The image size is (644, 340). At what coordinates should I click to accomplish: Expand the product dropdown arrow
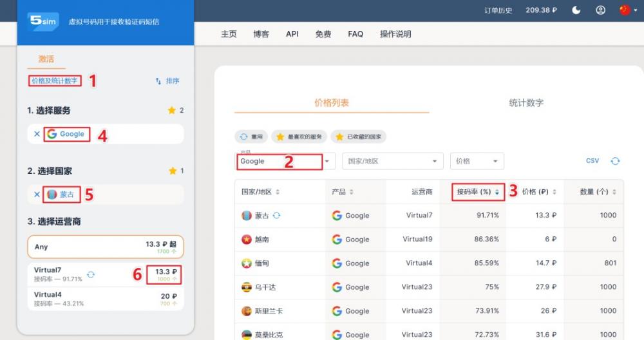click(x=327, y=162)
